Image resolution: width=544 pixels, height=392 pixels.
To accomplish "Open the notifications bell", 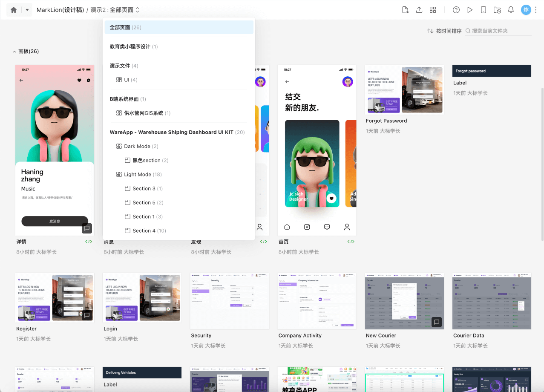I will [511, 9].
